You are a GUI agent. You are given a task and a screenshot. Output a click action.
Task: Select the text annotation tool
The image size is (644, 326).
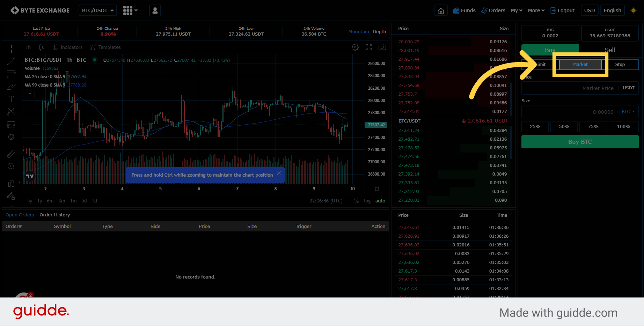click(x=11, y=99)
